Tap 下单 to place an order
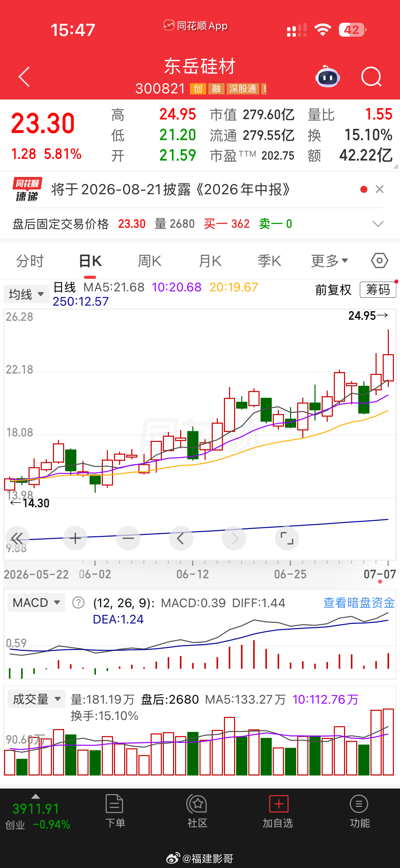 pyautogui.click(x=115, y=812)
